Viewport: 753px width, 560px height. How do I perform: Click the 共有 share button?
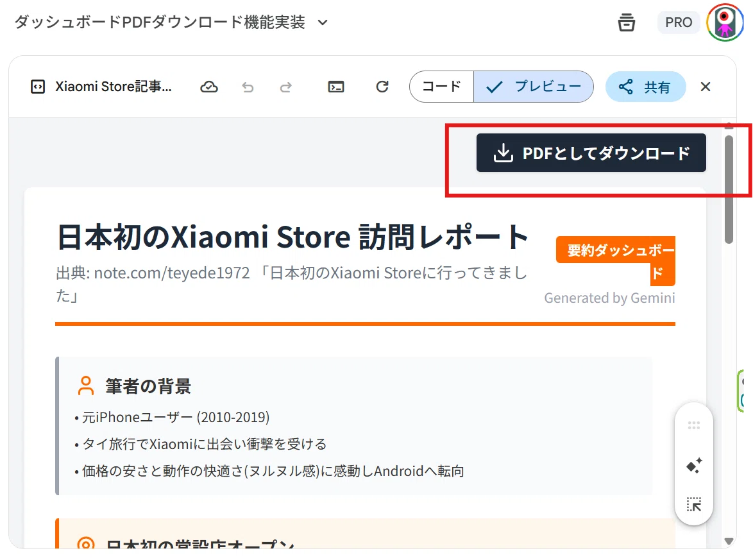click(x=645, y=87)
